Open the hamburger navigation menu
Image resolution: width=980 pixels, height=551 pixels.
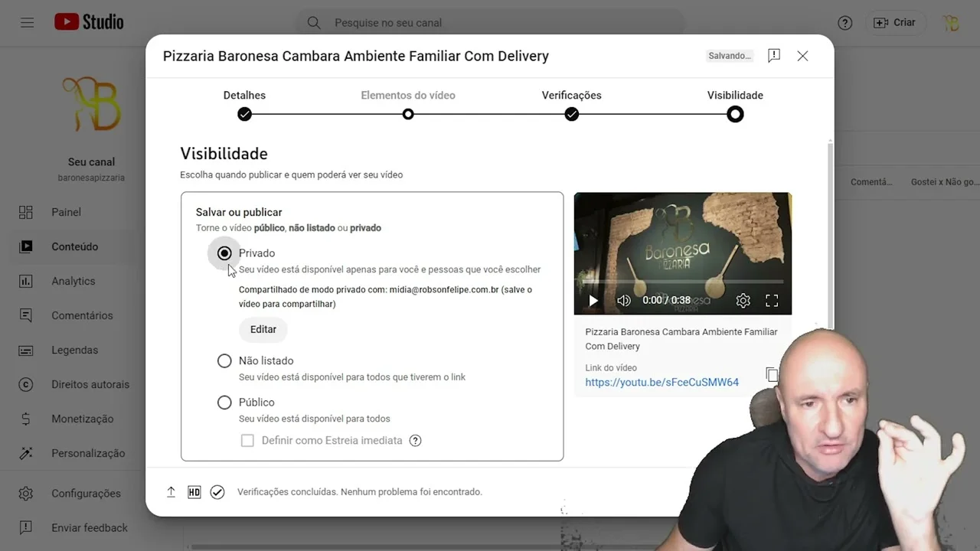27,23
